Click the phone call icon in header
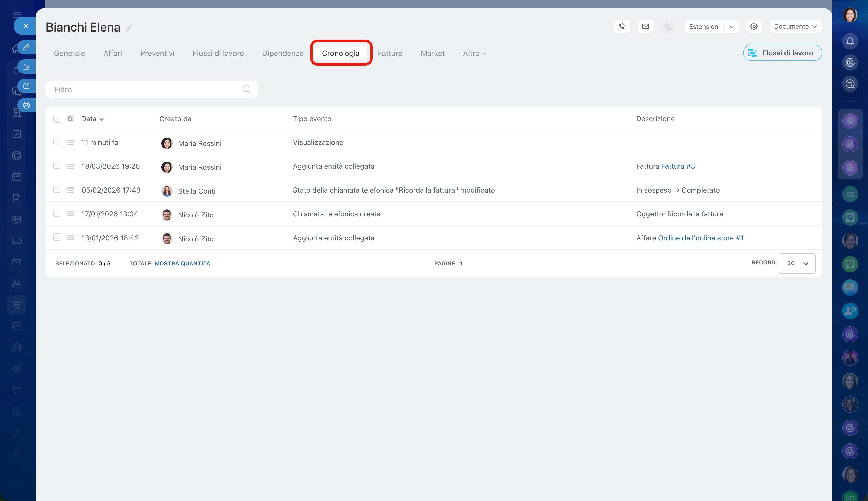 point(622,26)
